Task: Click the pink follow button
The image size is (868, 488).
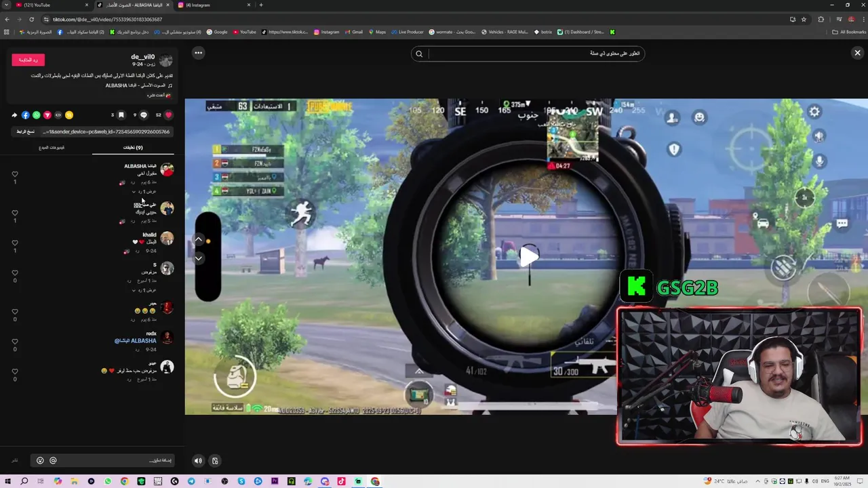Action: [28, 60]
